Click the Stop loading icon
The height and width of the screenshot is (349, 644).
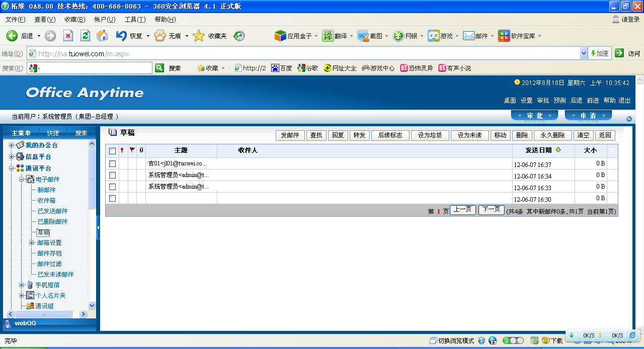[x=68, y=36]
